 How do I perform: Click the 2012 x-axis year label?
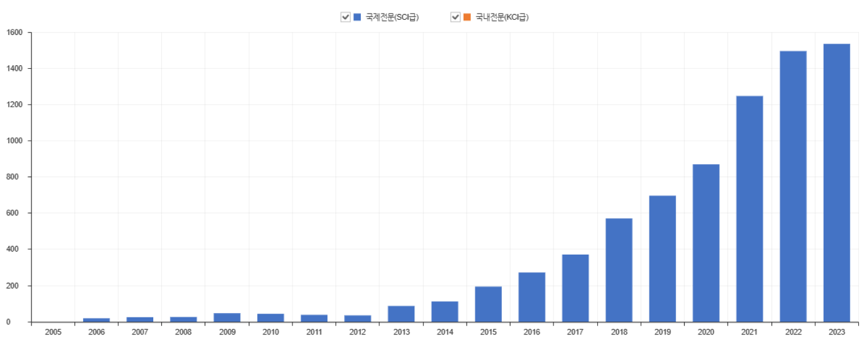(x=358, y=332)
